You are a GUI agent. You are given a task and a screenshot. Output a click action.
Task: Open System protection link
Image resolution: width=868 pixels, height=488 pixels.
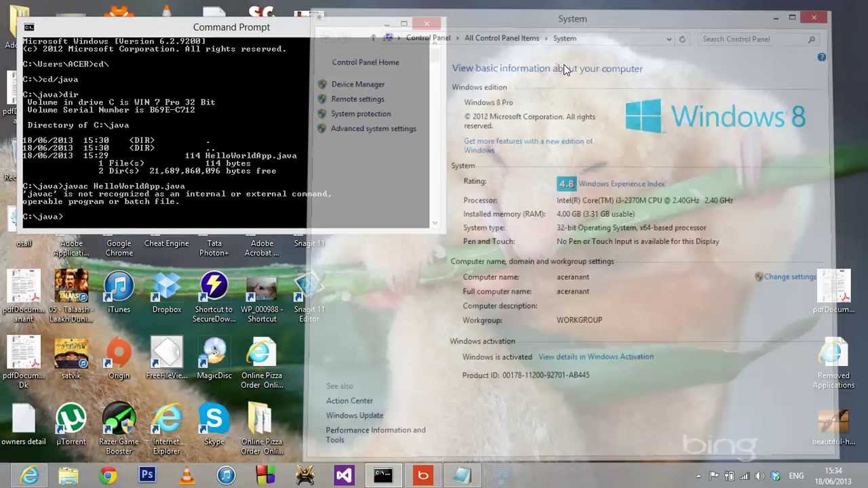click(361, 114)
